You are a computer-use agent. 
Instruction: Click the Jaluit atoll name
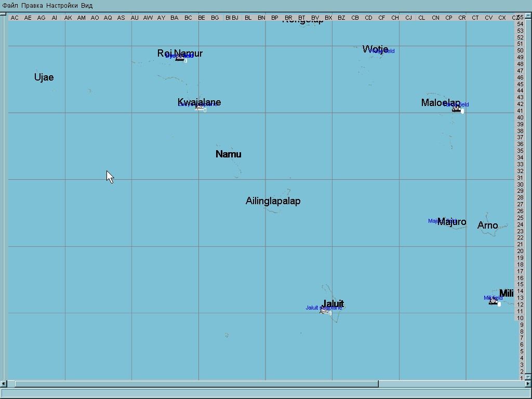[333, 303]
